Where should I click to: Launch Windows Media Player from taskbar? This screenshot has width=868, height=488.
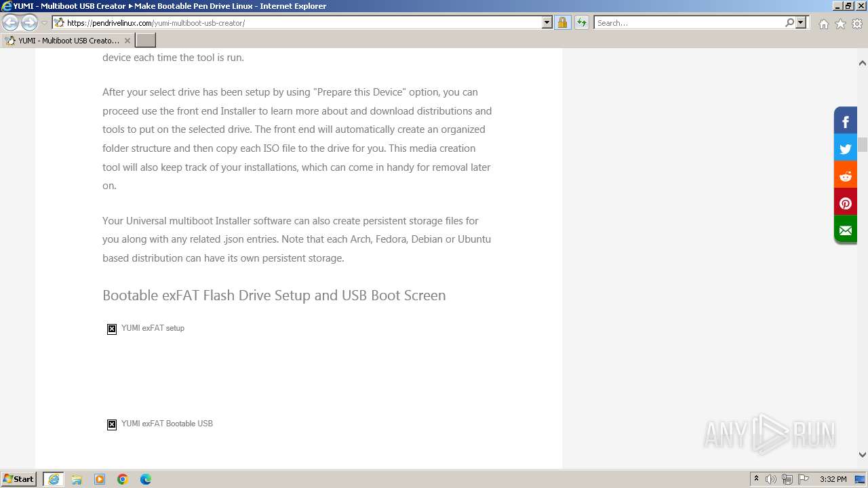coord(100,479)
